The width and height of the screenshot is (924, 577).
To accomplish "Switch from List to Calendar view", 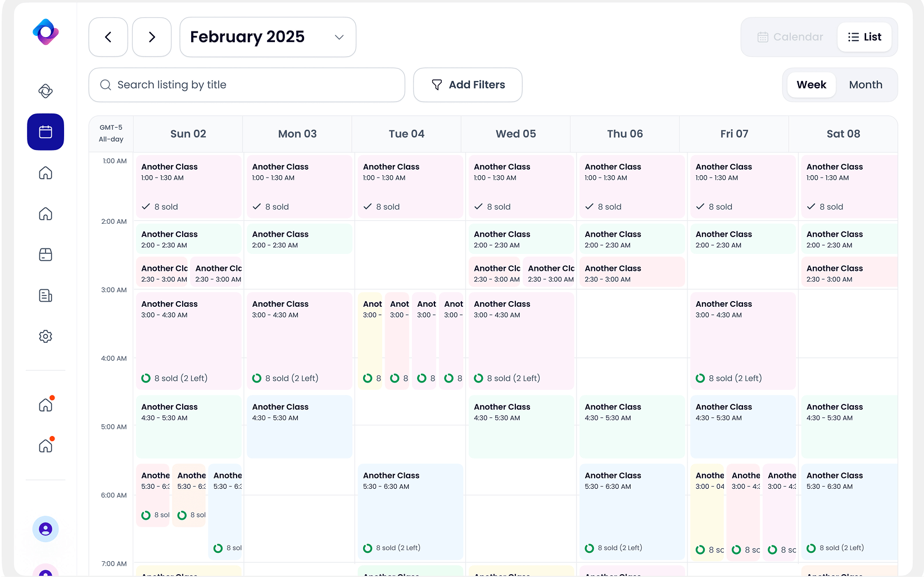I will (x=790, y=37).
